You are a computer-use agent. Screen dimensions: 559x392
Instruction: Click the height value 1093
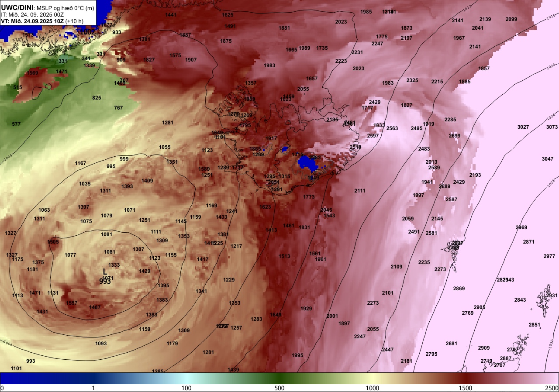(101, 344)
